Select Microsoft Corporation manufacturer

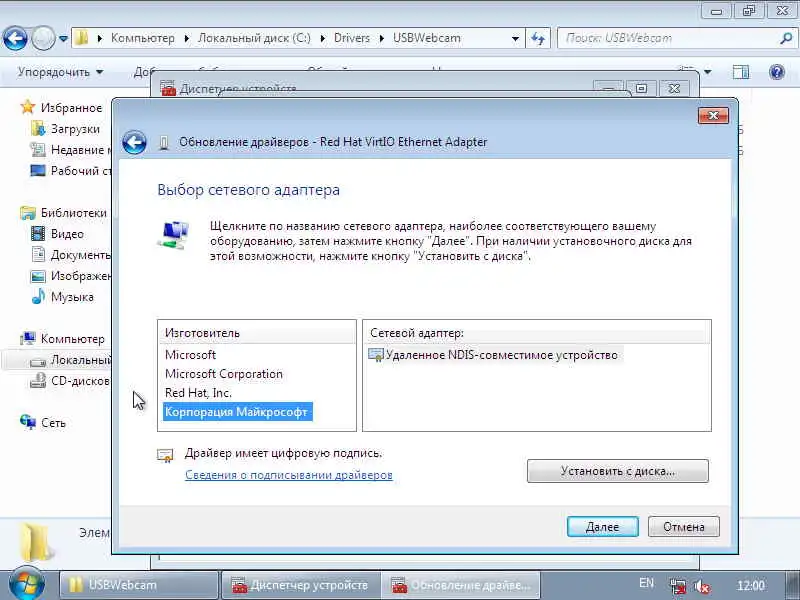pos(223,374)
